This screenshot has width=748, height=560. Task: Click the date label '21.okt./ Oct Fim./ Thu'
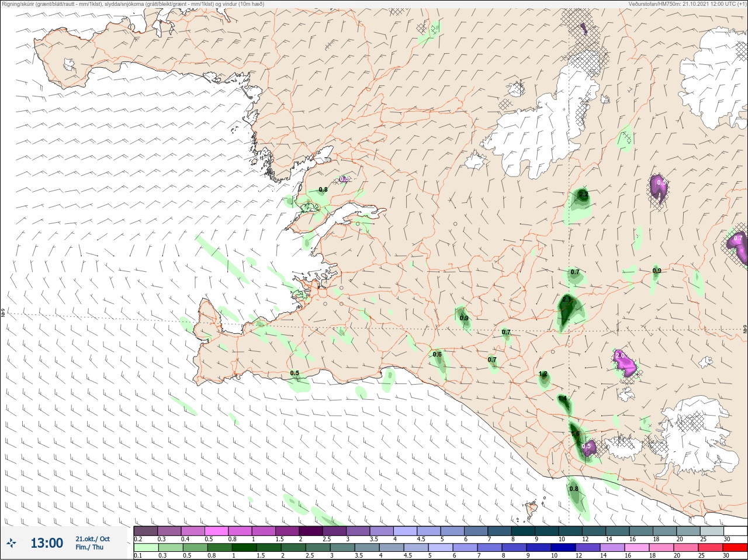(92, 543)
